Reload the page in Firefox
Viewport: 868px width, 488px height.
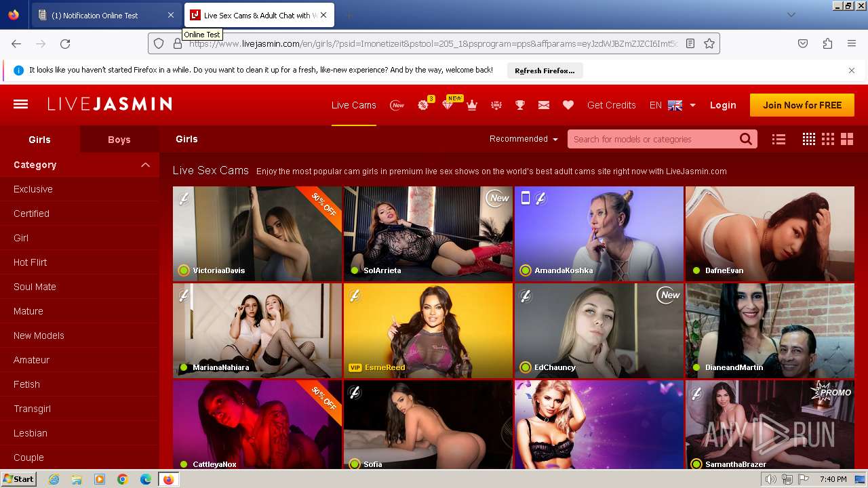point(65,43)
